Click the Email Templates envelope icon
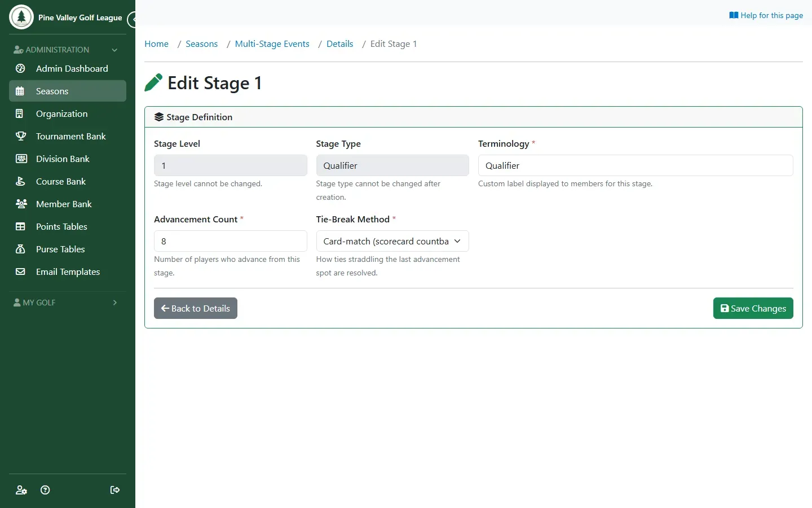Screen dimensions: 812x508 tap(20, 271)
